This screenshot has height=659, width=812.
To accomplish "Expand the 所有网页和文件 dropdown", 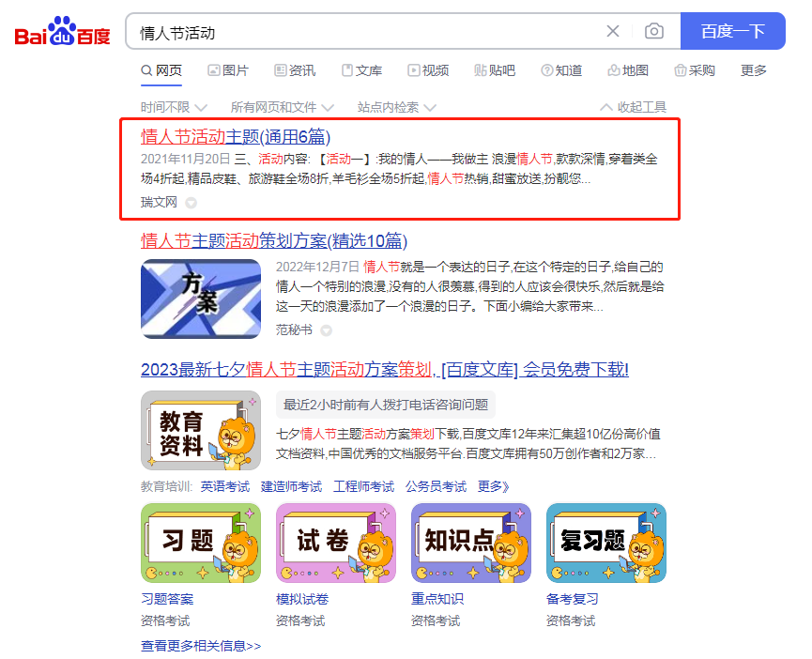I will 283,107.
